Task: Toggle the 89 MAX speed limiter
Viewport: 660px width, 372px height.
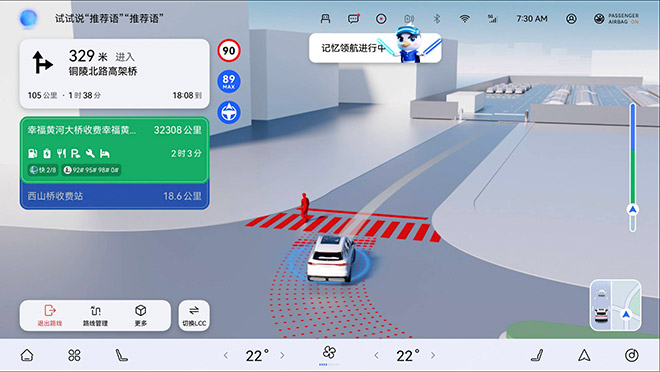Action: pyautogui.click(x=229, y=81)
